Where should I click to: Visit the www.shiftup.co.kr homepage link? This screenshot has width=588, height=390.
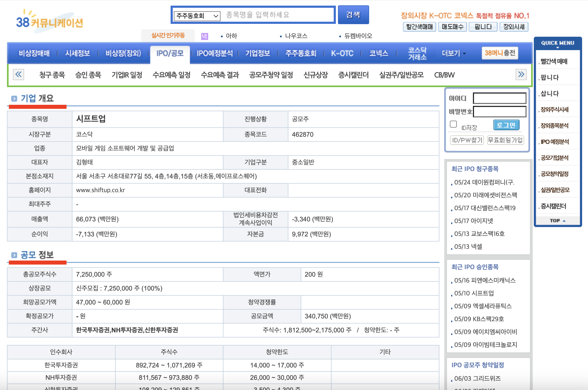(101, 190)
